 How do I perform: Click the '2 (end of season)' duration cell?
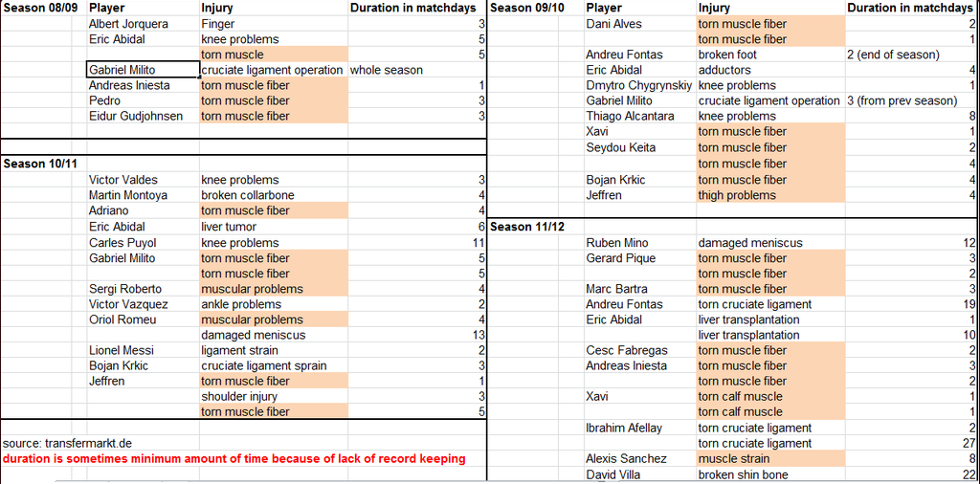pos(912,55)
